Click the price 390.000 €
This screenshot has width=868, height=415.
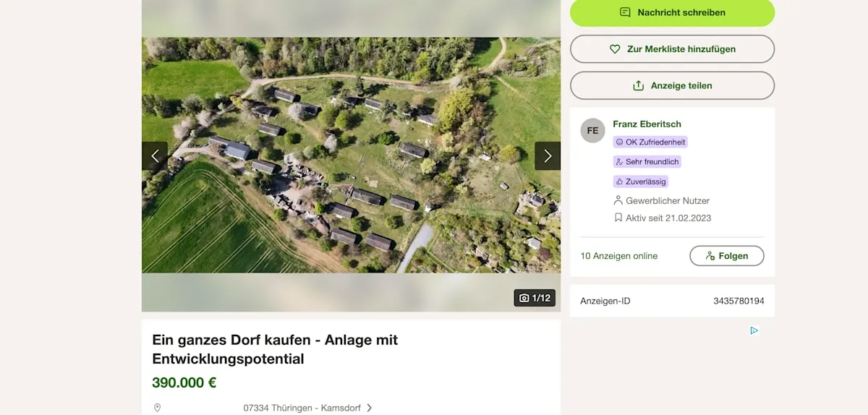click(184, 382)
